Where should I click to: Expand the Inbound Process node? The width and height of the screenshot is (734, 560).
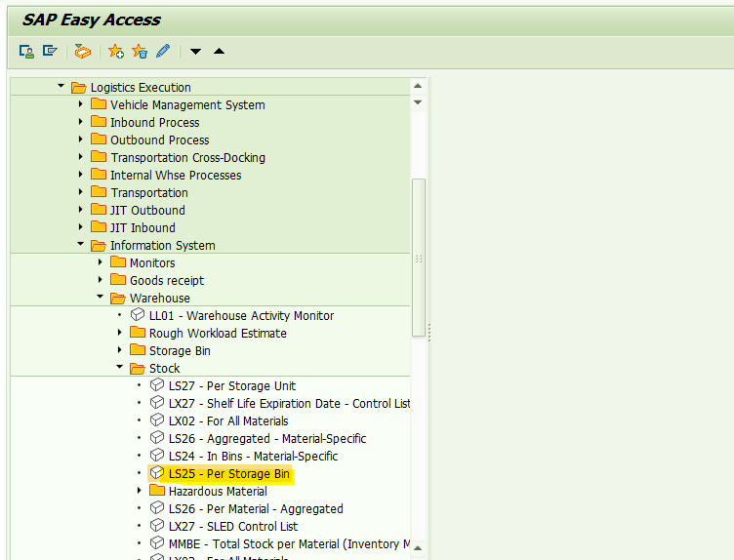[80, 122]
